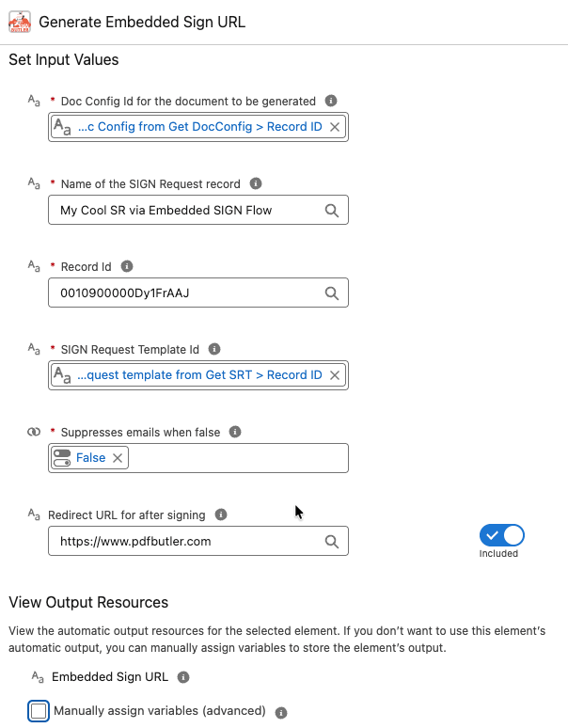
Task: Click info icon next to Record Id label
Action: tap(127, 266)
